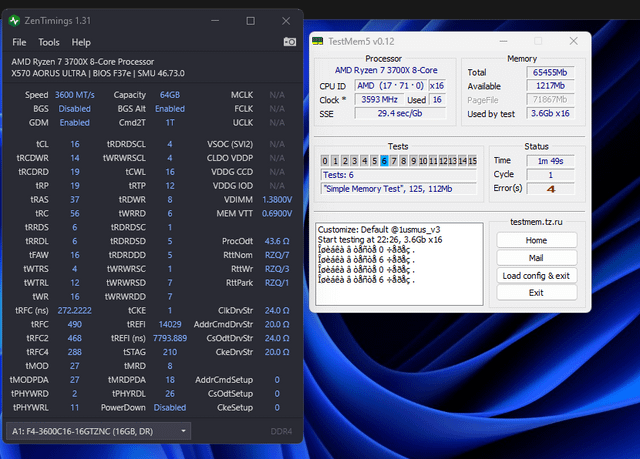Click the ClkDrvStr value 24.0 Ω
The image size is (640, 459).
pos(277,311)
